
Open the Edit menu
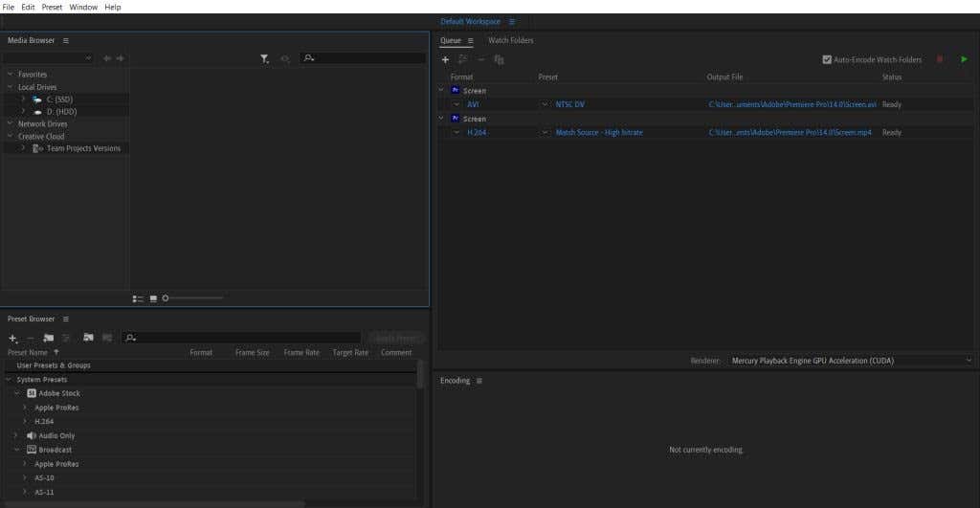click(x=28, y=7)
